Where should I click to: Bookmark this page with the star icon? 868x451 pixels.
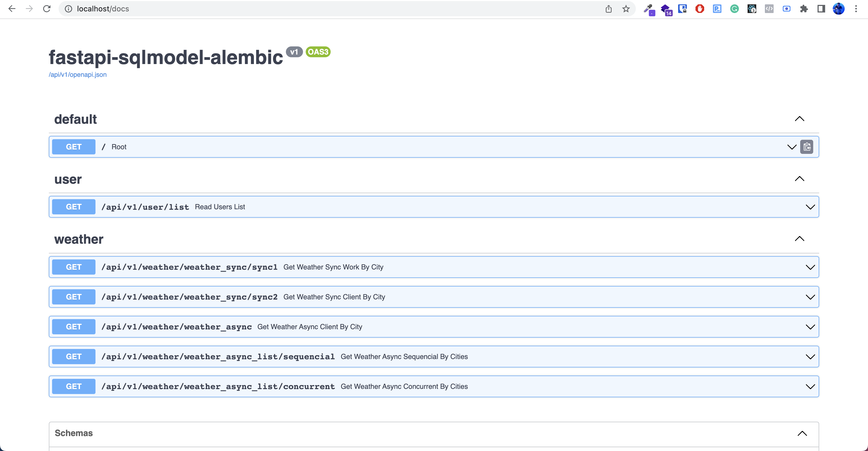click(x=626, y=9)
